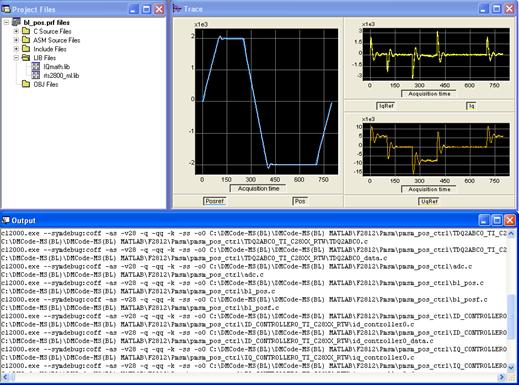Maximize the Trace window
This screenshot has height=385, width=519.
[x=497, y=9]
